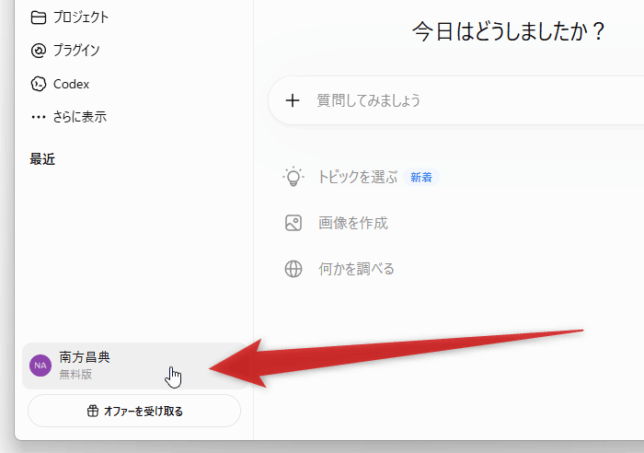
Task: Select プロジェクト in the sidebar
Action: click(x=81, y=17)
